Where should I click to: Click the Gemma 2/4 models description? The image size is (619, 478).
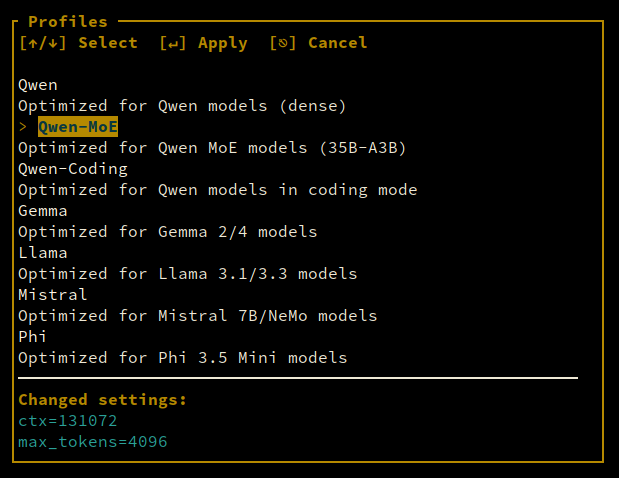[x=168, y=232]
